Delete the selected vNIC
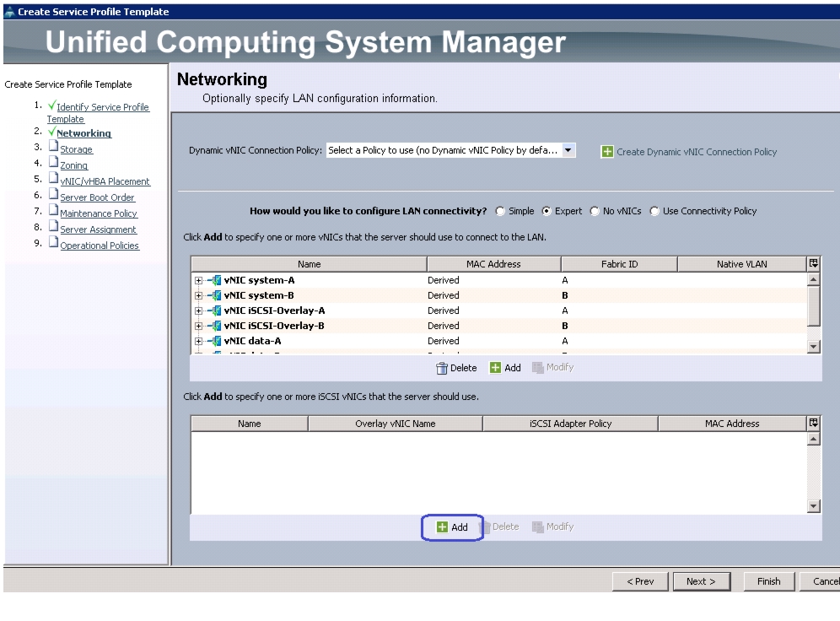The height and width of the screenshot is (621, 840). (456, 368)
